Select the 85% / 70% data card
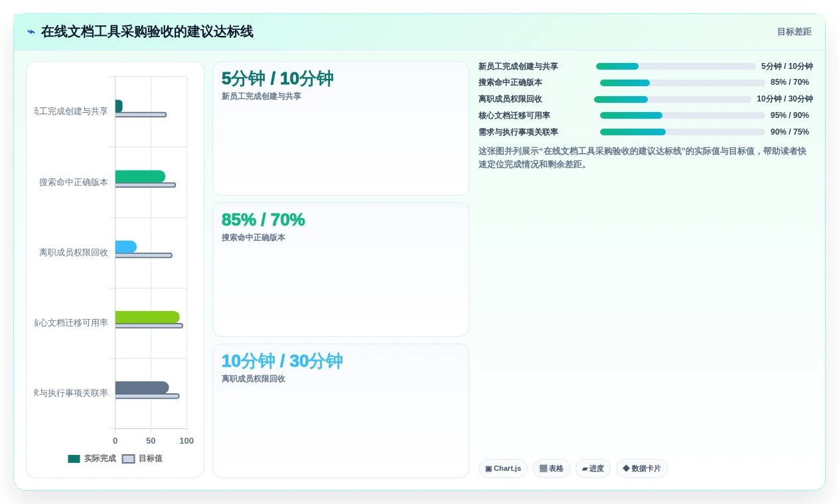839x504 pixels. coord(341,270)
